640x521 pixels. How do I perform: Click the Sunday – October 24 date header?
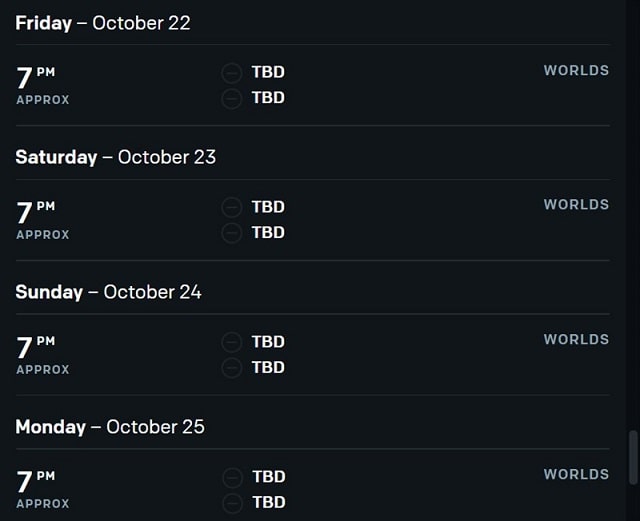[x=108, y=292]
